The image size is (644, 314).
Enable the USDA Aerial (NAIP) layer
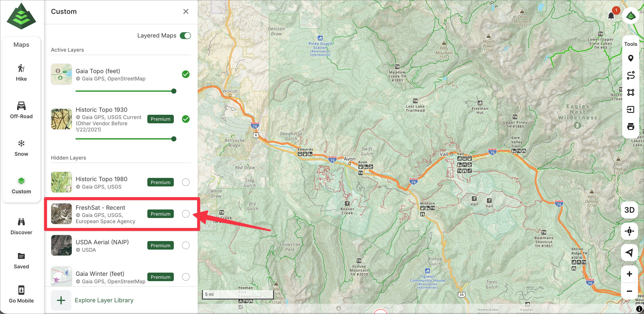pos(186,245)
